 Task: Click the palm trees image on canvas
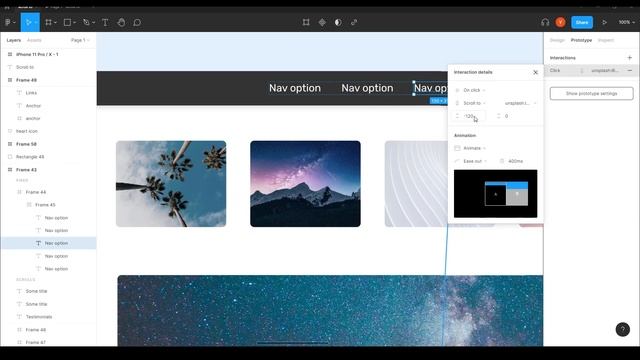coord(171,184)
